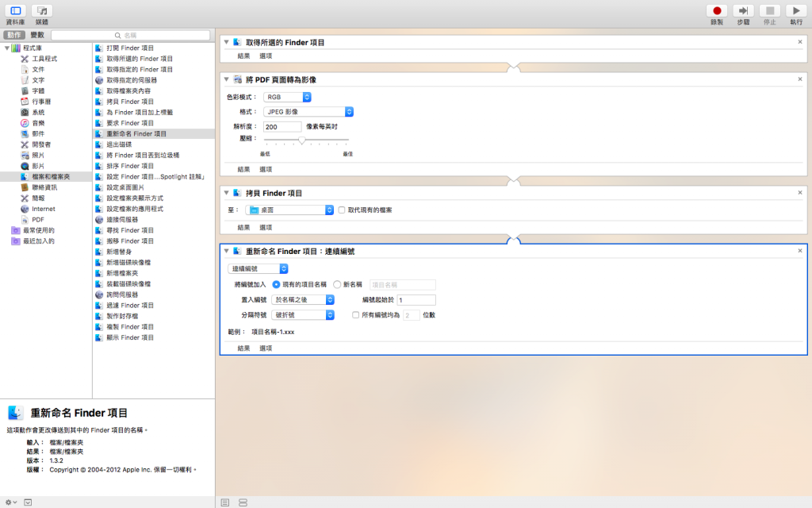Select 最近加入的 smart folder

coord(38,241)
